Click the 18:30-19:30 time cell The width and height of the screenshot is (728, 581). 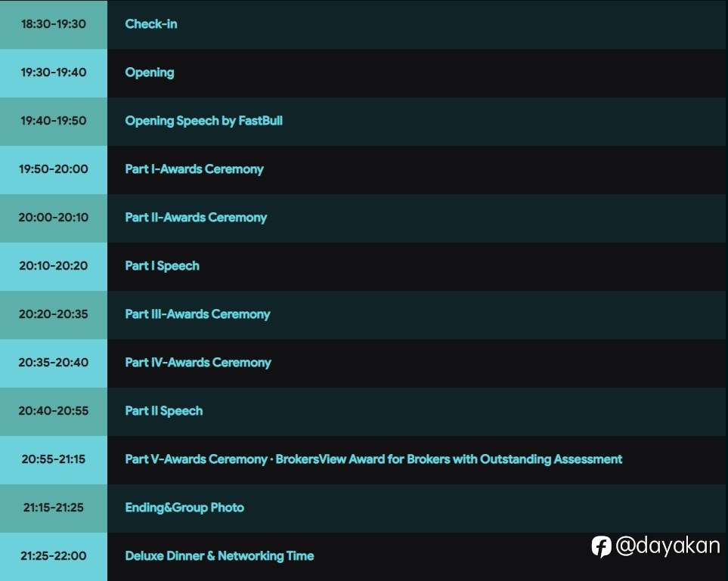pos(54,24)
